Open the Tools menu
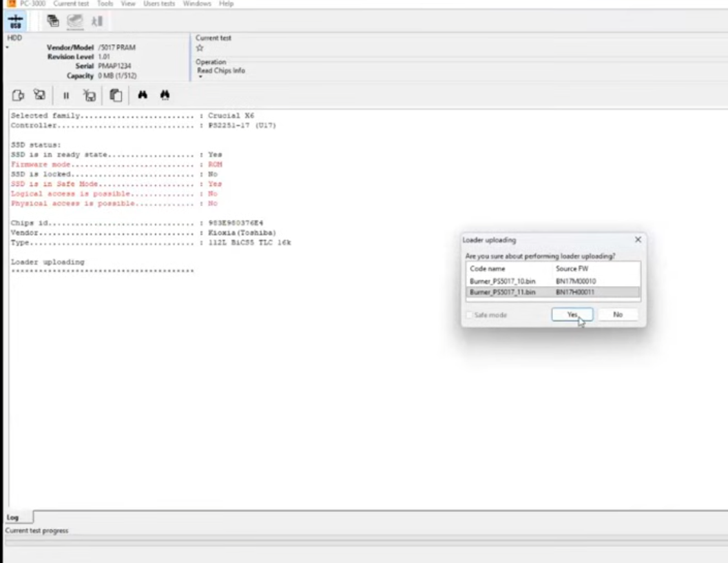This screenshot has width=728, height=563. [105, 4]
